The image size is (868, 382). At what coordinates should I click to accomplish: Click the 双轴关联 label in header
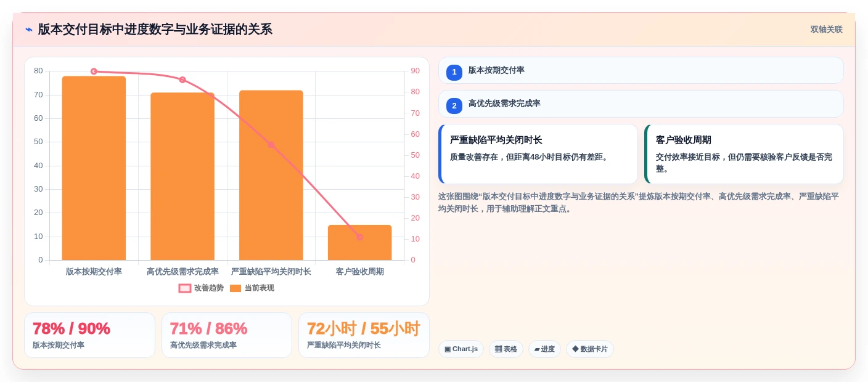point(826,30)
